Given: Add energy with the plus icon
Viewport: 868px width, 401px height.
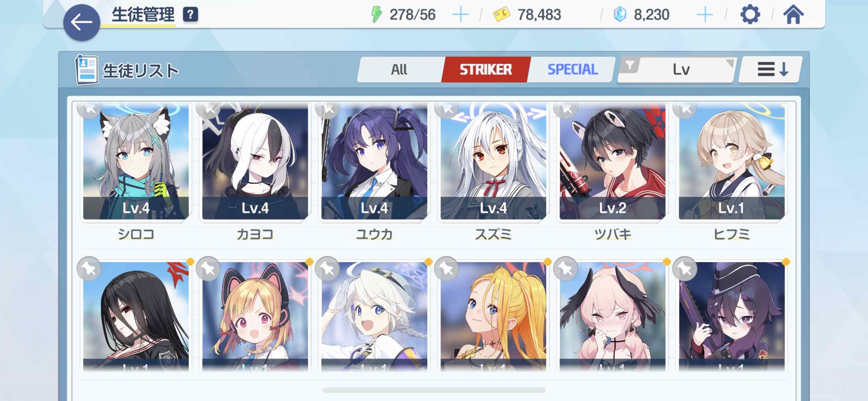Looking at the screenshot, I should [460, 15].
